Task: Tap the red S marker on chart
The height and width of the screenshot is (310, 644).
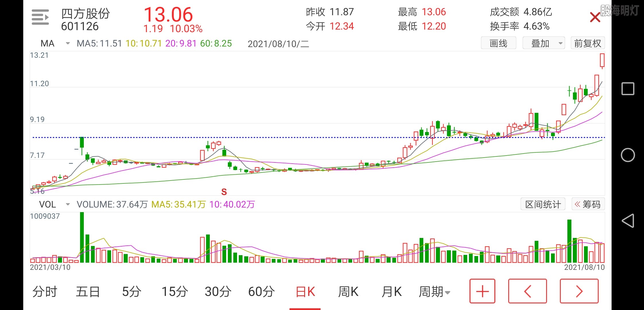Action: click(x=224, y=192)
